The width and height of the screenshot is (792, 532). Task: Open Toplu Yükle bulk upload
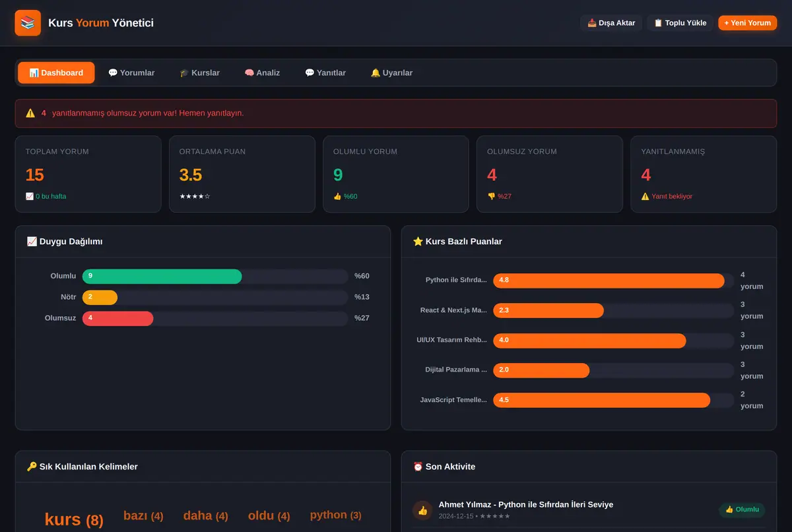(680, 23)
